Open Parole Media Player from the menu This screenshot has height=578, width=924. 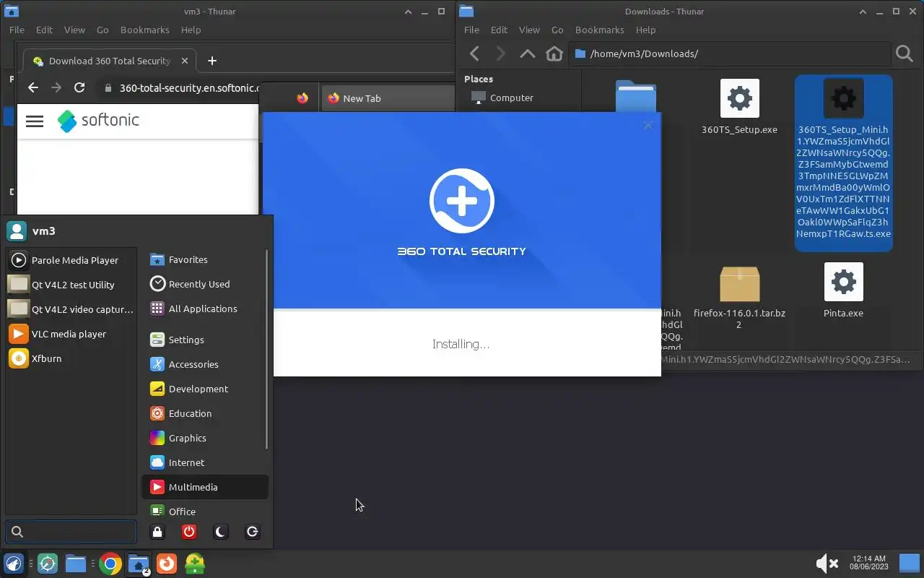pos(71,260)
